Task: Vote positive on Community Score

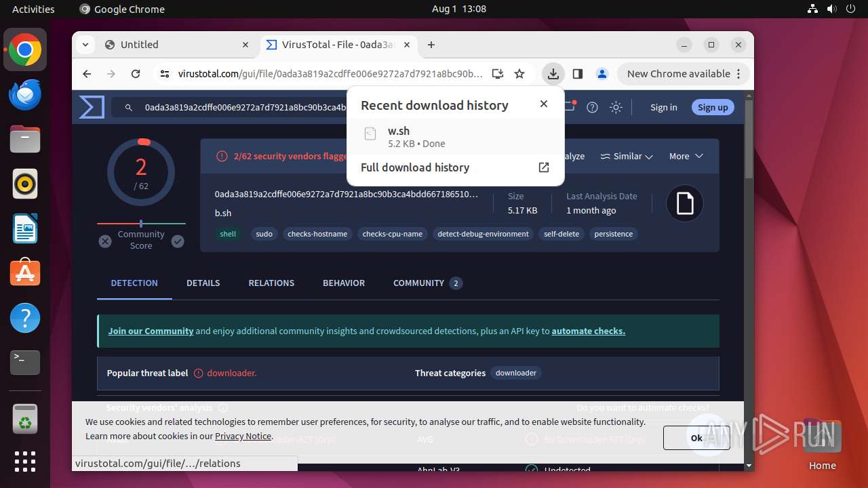Action: point(178,241)
